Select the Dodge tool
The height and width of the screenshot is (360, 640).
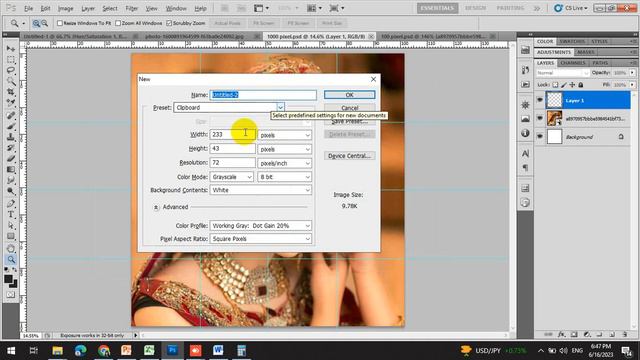pos(11,191)
